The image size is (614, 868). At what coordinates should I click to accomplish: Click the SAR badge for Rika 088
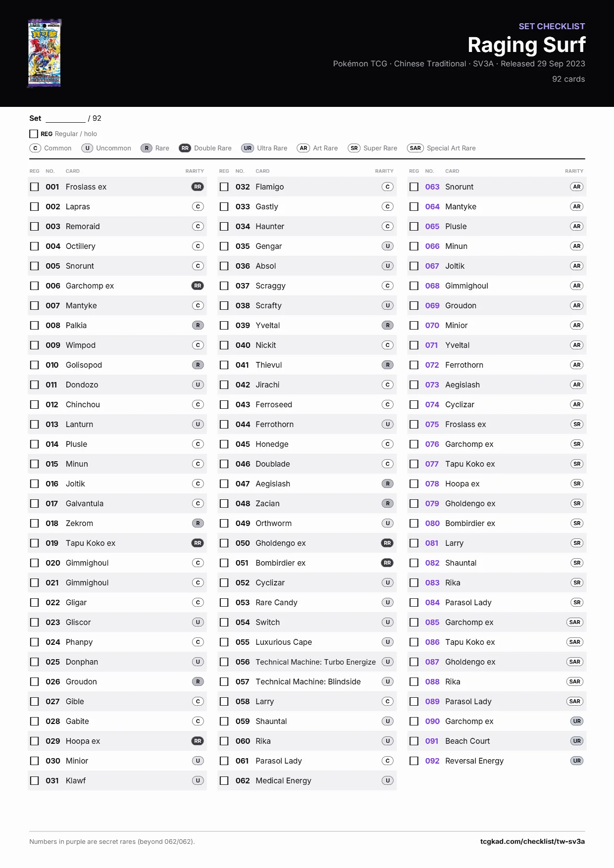coord(575,681)
